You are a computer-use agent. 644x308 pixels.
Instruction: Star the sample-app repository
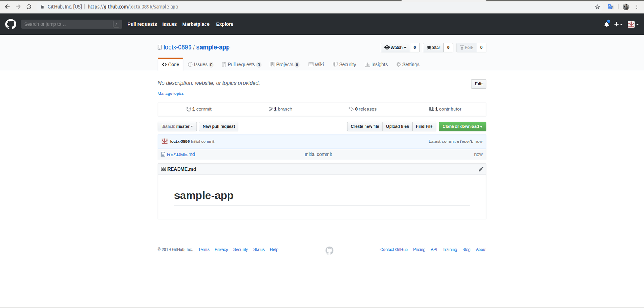click(x=433, y=48)
